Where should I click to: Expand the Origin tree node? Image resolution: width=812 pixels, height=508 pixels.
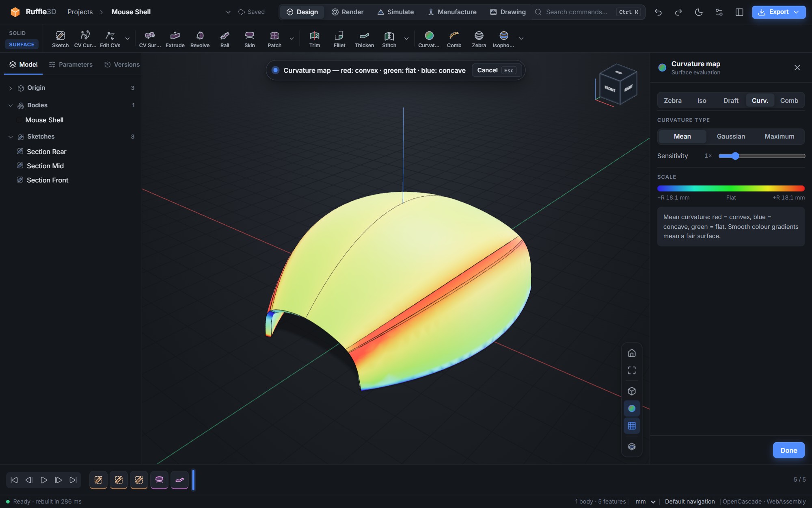[x=11, y=88]
